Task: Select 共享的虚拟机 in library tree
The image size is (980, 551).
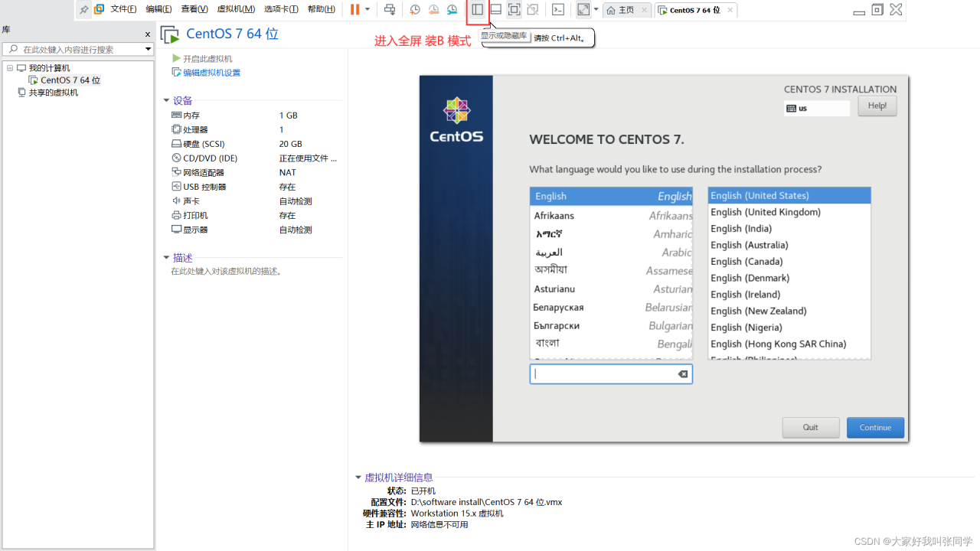Action: point(54,93)
